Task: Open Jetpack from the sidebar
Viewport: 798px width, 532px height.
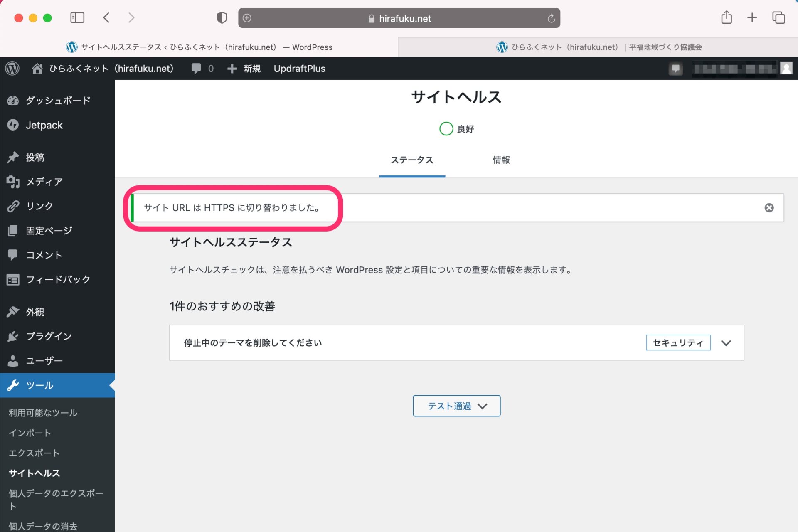Action: pos(44,125)
